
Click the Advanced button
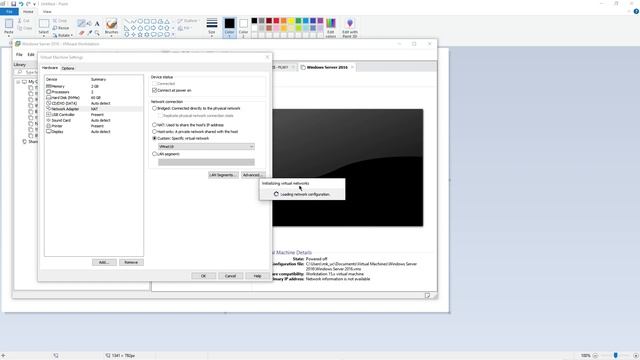coord(252,175)
